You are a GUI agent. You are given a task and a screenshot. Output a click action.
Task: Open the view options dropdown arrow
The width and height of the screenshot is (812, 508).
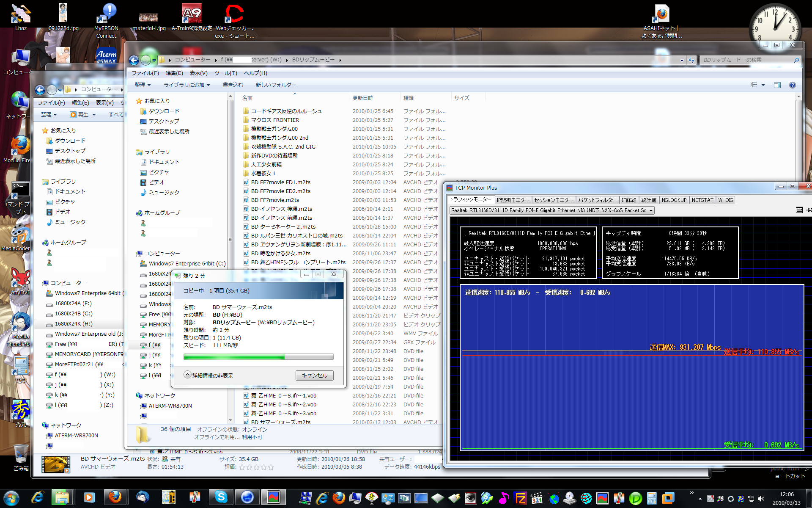point(763,85)
